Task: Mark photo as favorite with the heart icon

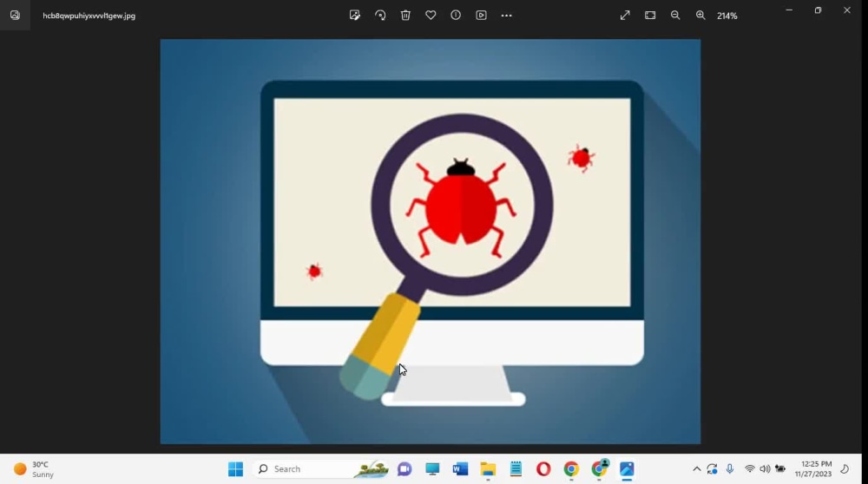Action: click(431, 16)
